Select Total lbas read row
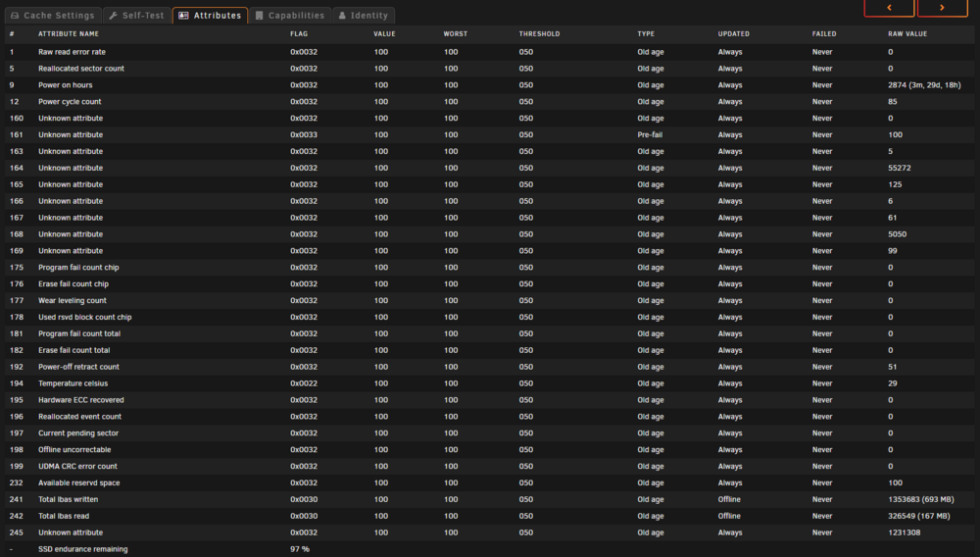Screen dimensions: 980x557 tap(490, 516)
